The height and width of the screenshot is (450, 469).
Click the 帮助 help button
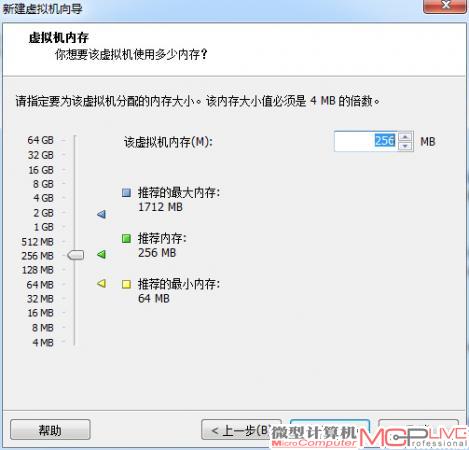(50, 430)
